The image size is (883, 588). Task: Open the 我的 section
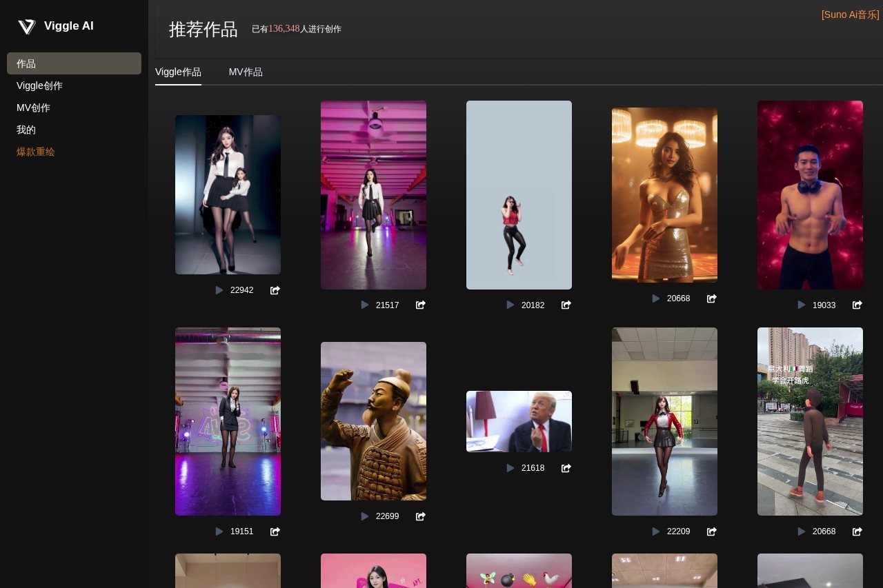point(26,130)
